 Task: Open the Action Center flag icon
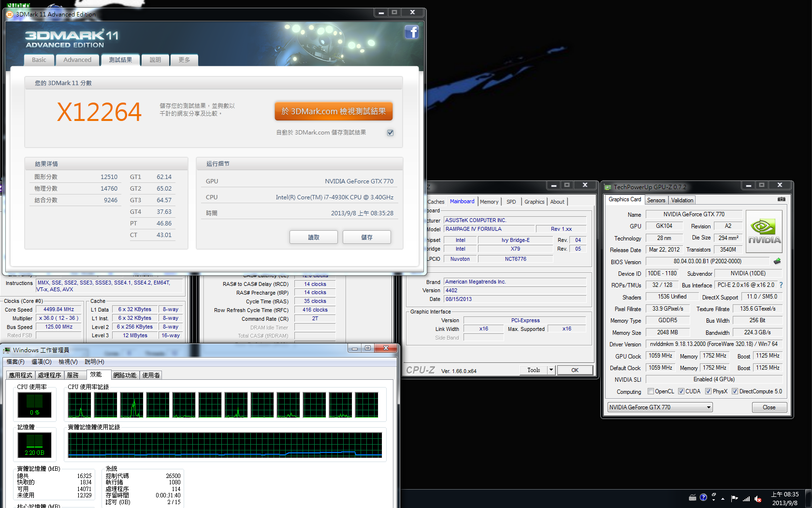tap(734, 498)
